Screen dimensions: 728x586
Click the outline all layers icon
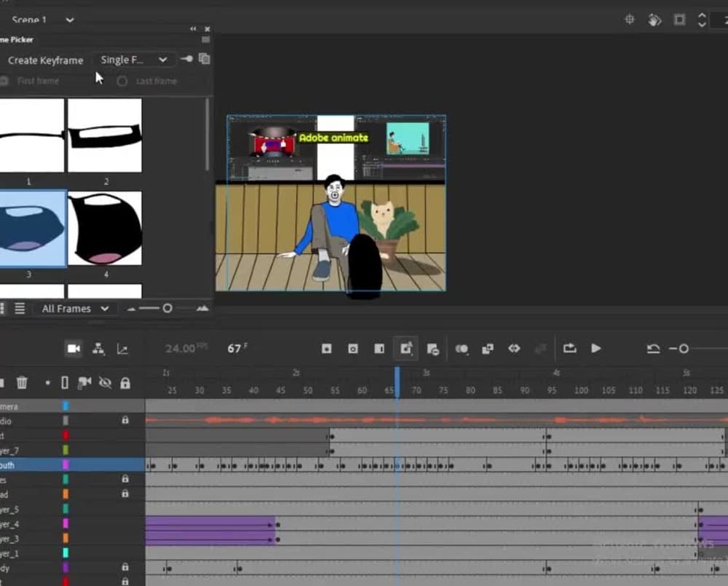[x=65, y=383]
